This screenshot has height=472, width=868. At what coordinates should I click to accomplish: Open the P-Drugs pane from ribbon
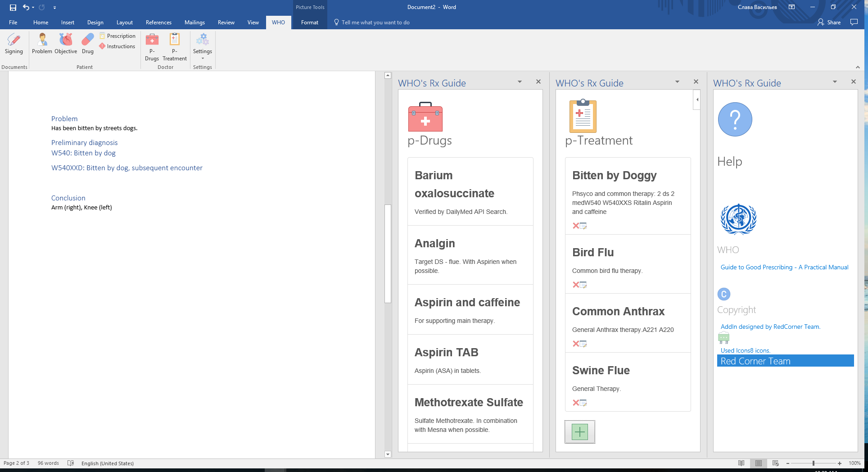pos(152,47)
